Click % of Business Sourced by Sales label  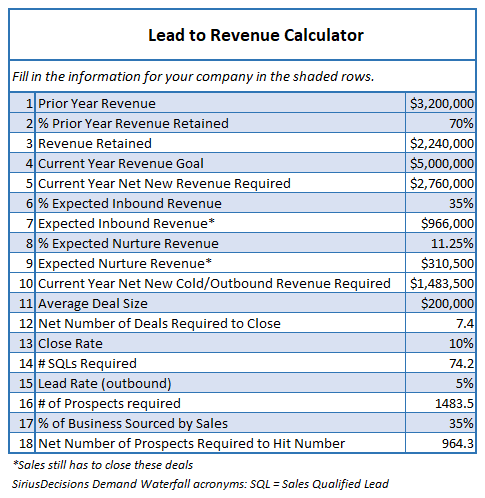click(133, 423)
